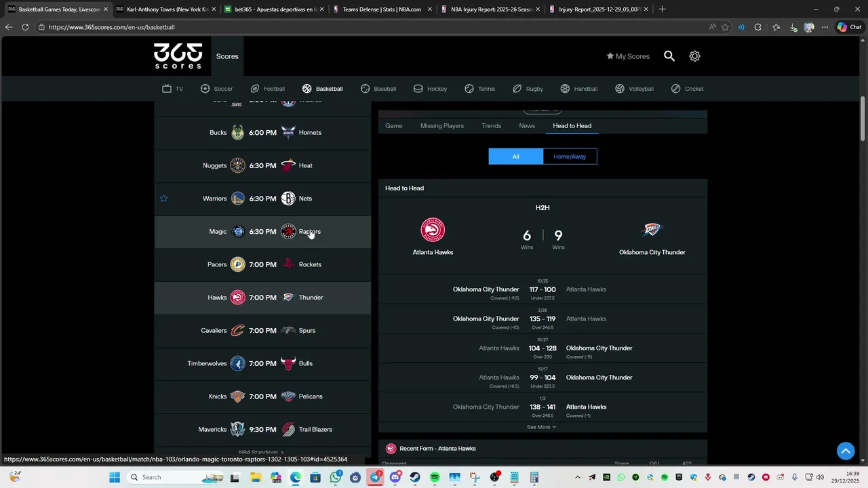868x488 pixels.
Task: Switch to the Trends tab
Action: 492,125
